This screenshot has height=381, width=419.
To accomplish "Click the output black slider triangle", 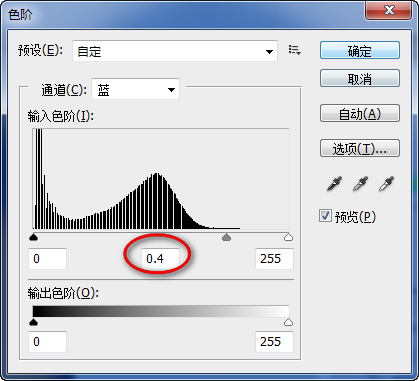I will [34, 322].
